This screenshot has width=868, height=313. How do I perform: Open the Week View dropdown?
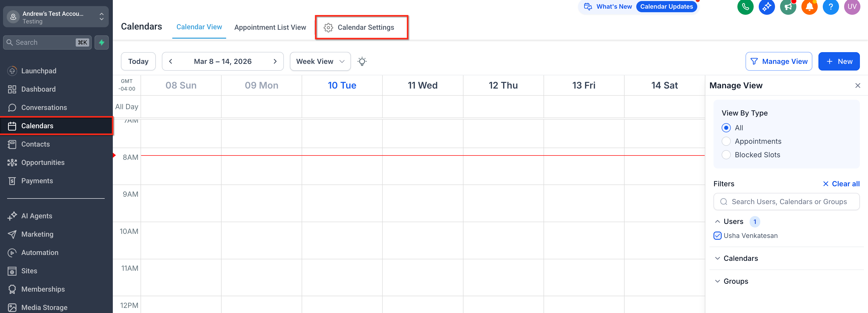click(x=320, y=61)
